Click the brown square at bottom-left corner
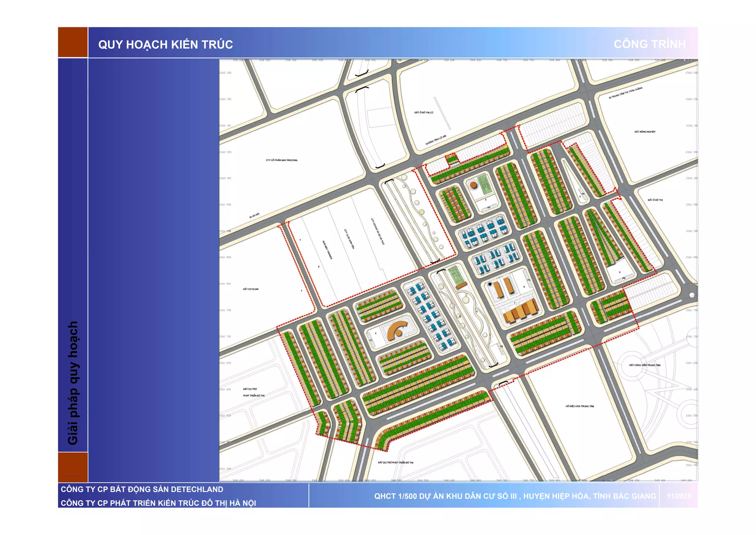The height and width of the screenshot is (535, 756). click(x=73, y=467)
